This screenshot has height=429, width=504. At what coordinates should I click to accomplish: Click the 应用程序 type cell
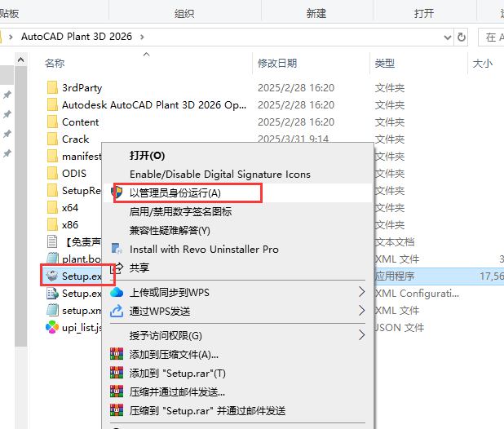click(x=395, y=276)
